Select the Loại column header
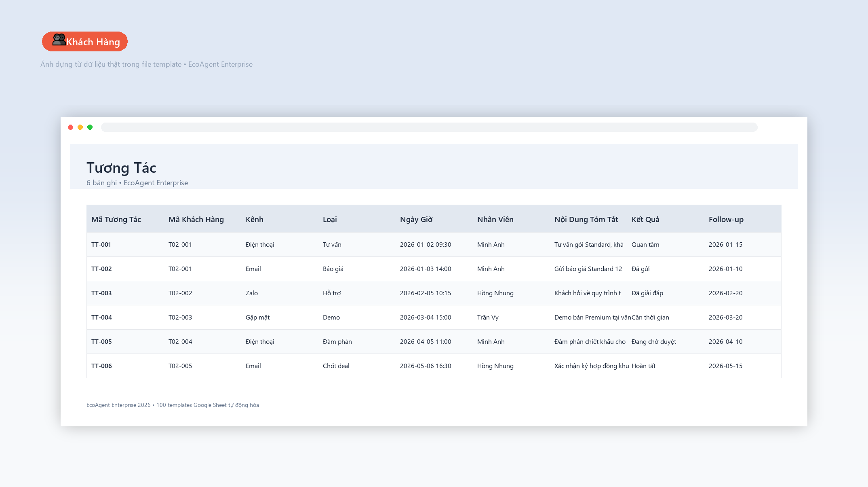The image size is (868, 487). [330, 219]
